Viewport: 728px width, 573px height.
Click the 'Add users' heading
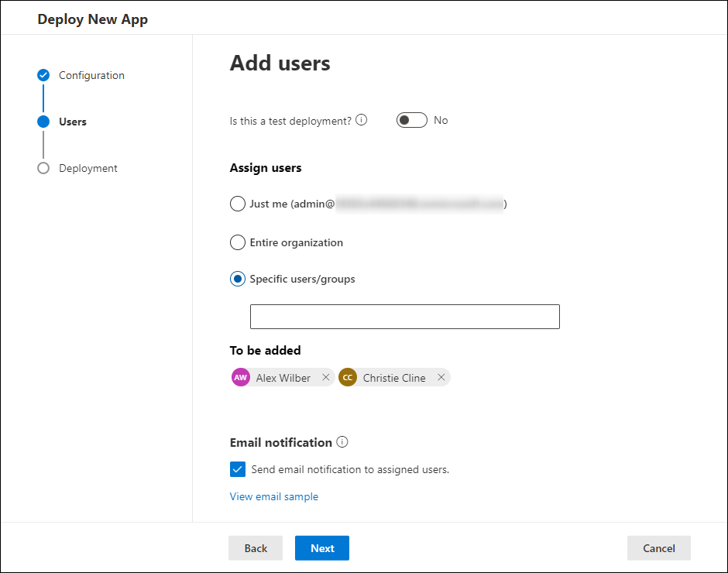pos(280,63)
